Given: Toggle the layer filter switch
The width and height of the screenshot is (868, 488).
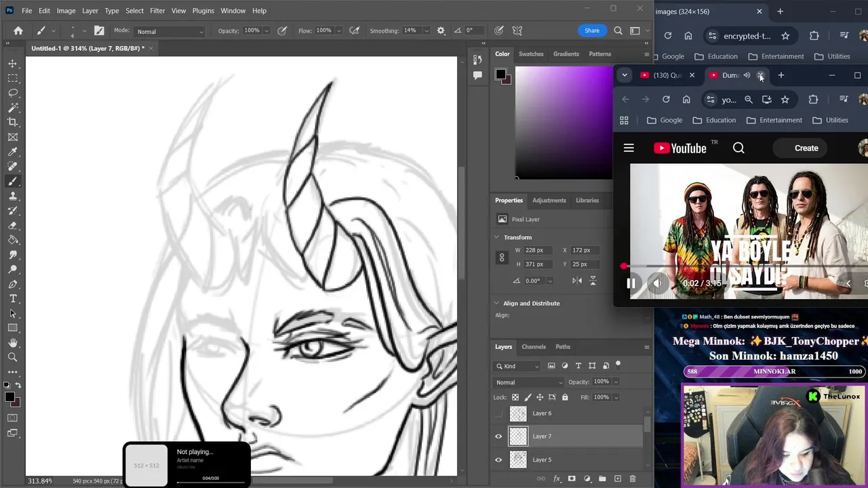Looking at the screenshot, I should tap(618, 365).
